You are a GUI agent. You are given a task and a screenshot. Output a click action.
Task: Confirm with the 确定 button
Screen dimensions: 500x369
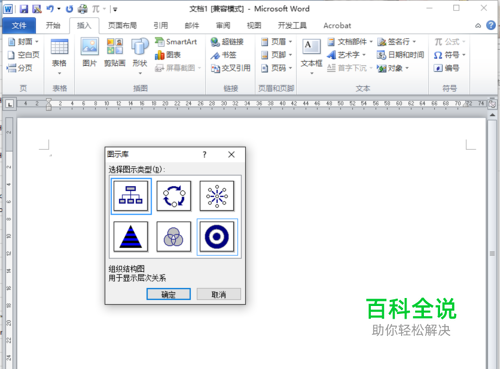[169, 294]
